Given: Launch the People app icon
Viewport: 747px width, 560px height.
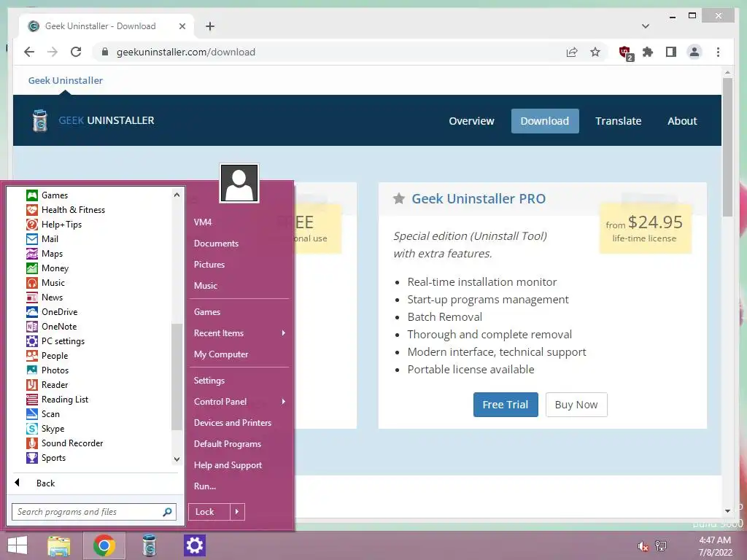Looking at the screenshot, I should tap(32, 356).
